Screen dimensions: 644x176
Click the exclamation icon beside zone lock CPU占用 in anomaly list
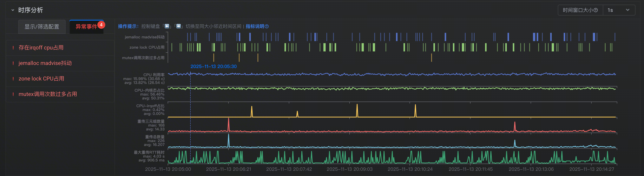(x=13, y=79)
